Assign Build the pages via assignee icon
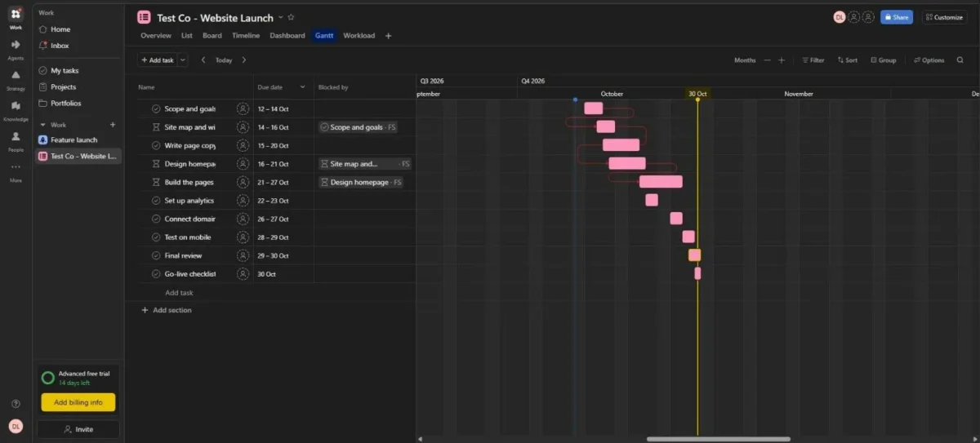The image size is (980, 443). (x=243, y=182)
